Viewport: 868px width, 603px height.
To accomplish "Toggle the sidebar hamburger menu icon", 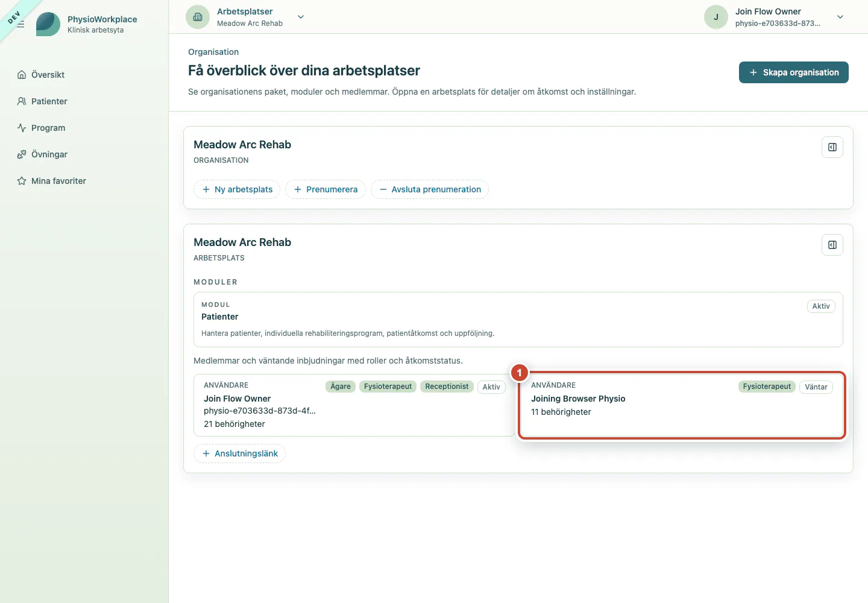I will pyautogui.click(x=20, y=24).
